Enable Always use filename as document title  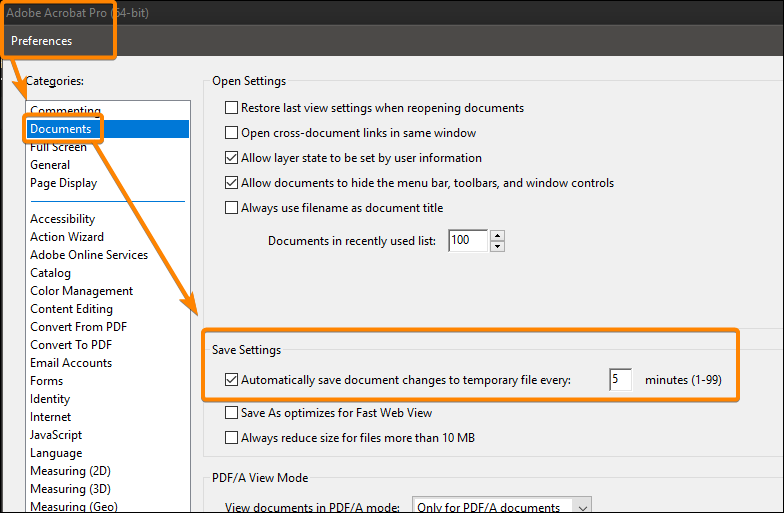pyautogui.click(x=232, y=208)
